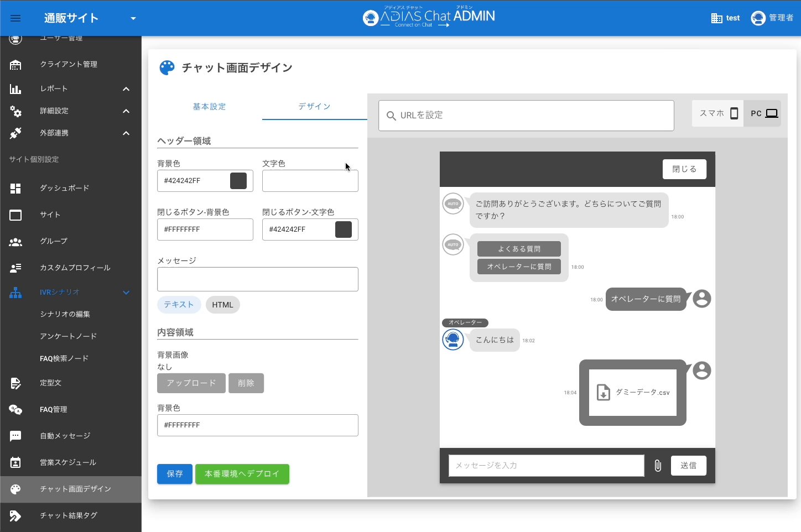Screen dimensions: 801x532
Task: Click the 営業スケジュール calendar icon
Action: tap(15, 463)
